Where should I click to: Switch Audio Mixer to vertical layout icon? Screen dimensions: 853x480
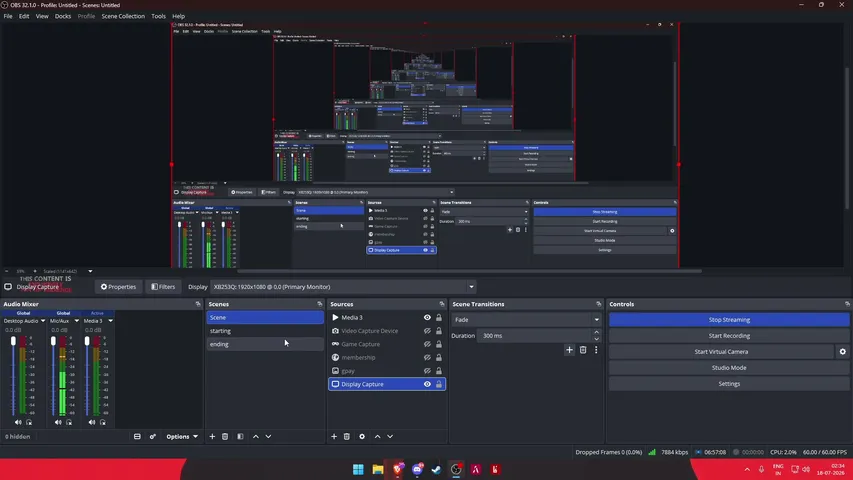(137, 436)
